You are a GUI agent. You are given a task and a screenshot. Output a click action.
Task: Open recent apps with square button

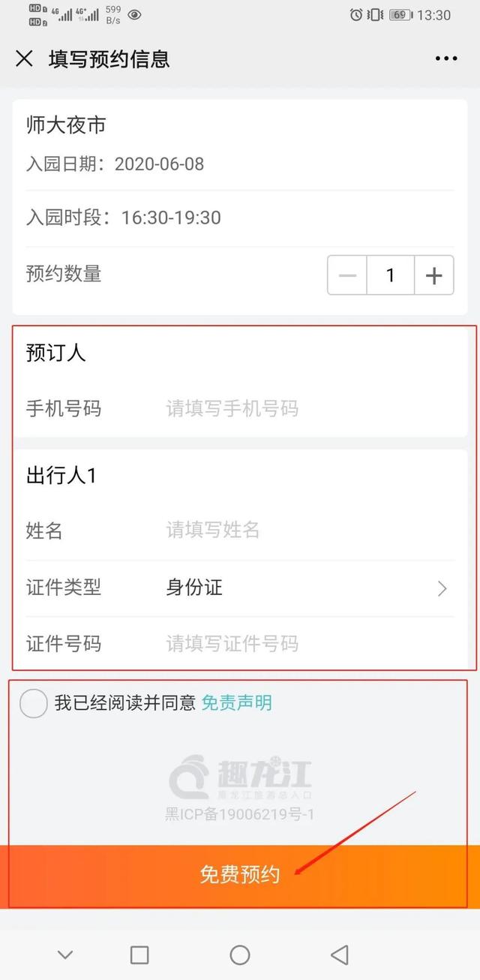coord(139,954)
